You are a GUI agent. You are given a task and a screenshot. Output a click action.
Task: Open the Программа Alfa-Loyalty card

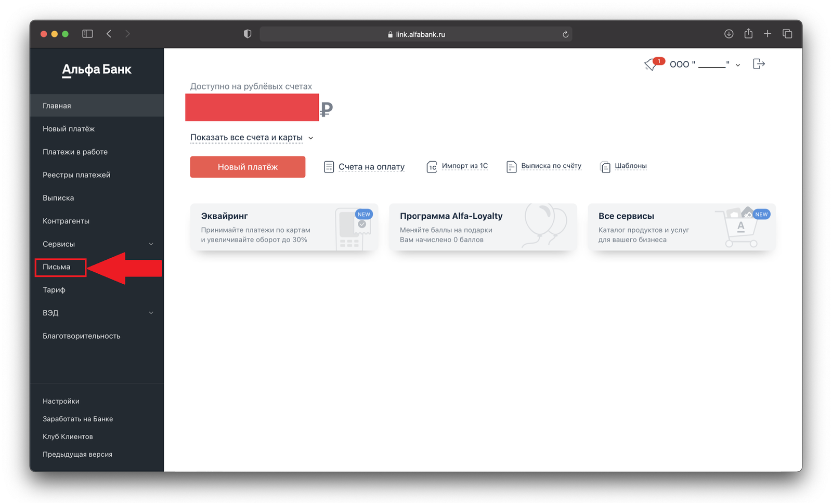(x=483, y=227)
